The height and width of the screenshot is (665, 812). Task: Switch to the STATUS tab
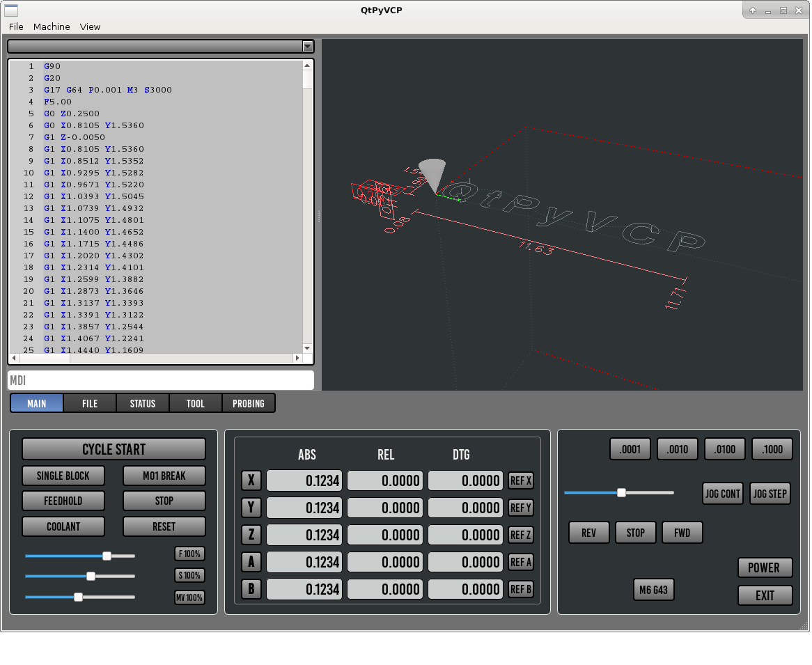tap(142, 403)
